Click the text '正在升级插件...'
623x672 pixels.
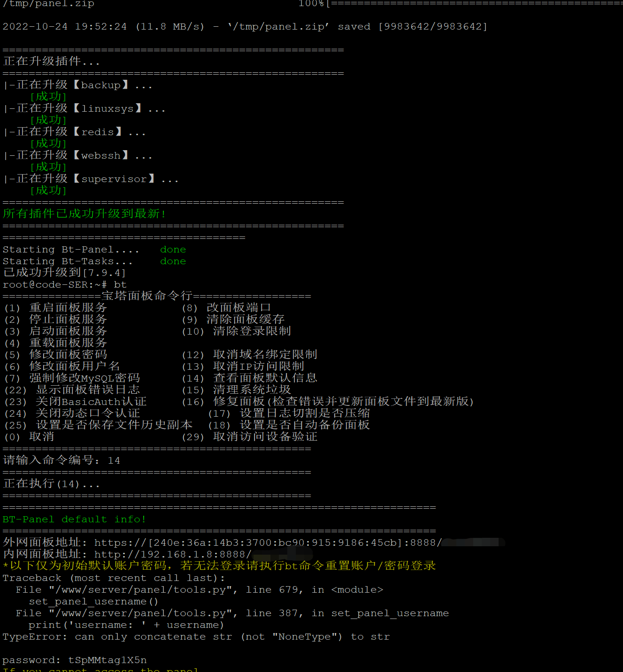click(x=51, y=61)
